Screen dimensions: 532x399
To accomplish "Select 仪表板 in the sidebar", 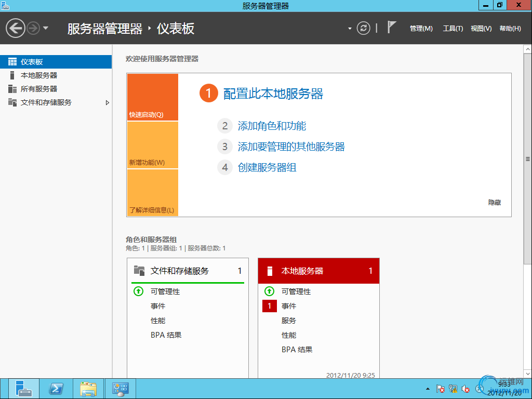I will [x=56, y=62].
